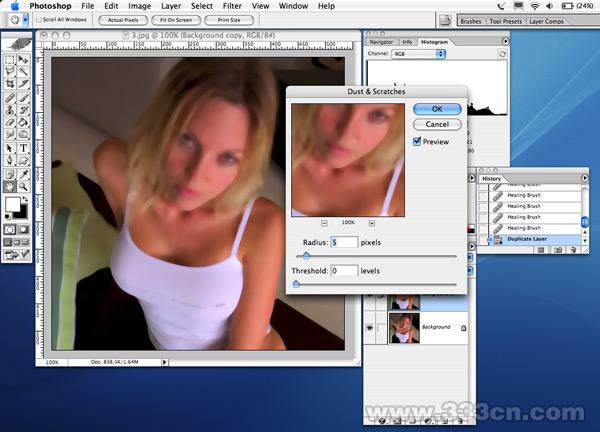Click zoom-out minus button under filter preview
Screen dimensions: 600x432
tap(325, 222)
